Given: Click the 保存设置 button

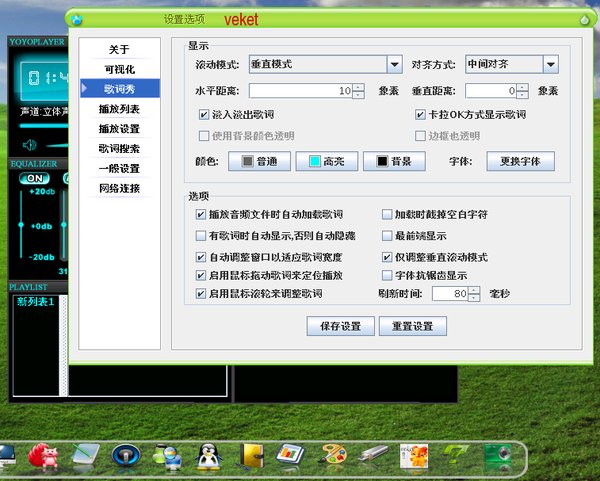Looking at the screenshot, I should click(x=341, y=327).
